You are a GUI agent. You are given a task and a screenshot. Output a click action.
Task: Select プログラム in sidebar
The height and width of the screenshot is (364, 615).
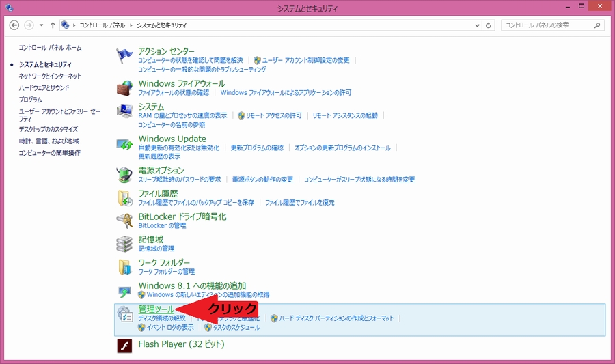[x=30, y=100]
